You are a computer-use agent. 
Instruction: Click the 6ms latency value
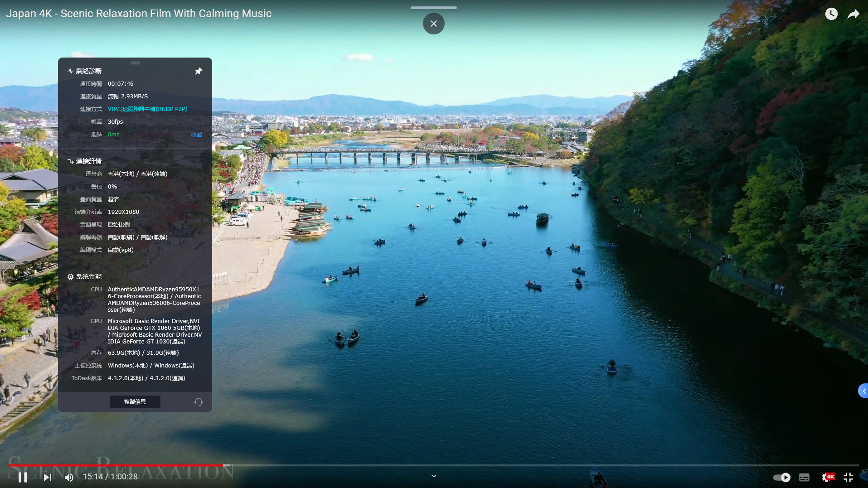(x=114, y=135)
